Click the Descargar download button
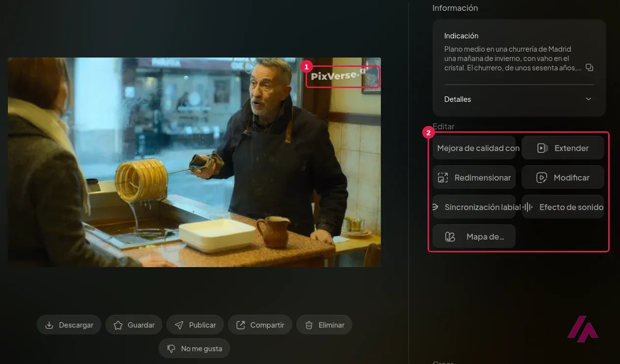The height and width of the screenshot is (364, 620). (69, 325)
